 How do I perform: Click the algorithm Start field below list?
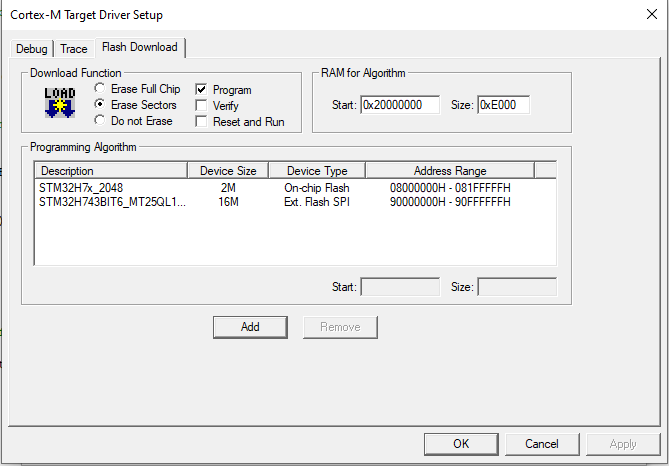[x=400, y=287]
